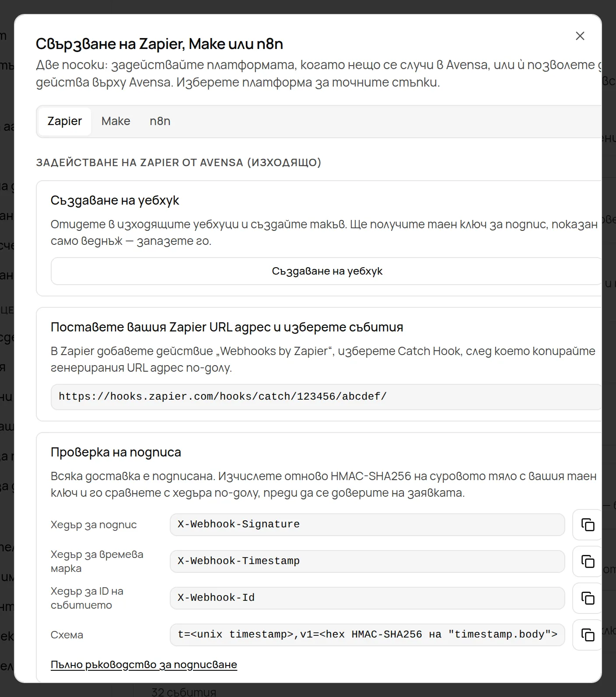Click the Хедър за времева марка label

point(97,561)
